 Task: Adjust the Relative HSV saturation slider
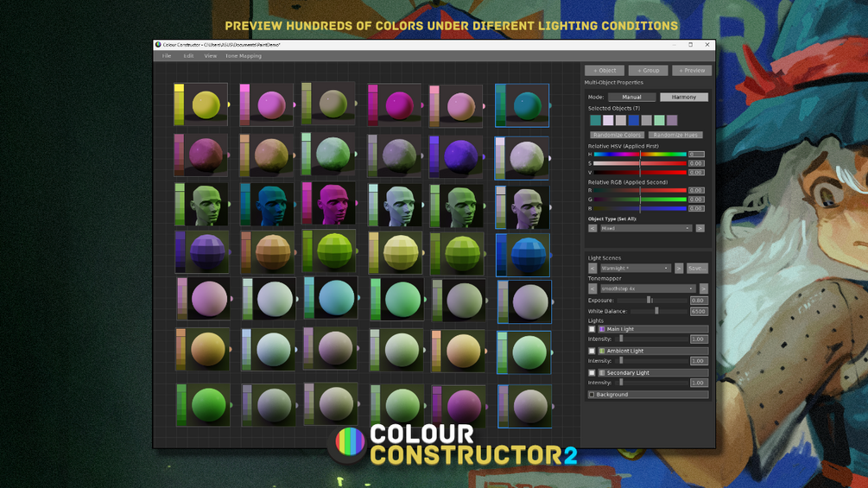coord(640,163)
